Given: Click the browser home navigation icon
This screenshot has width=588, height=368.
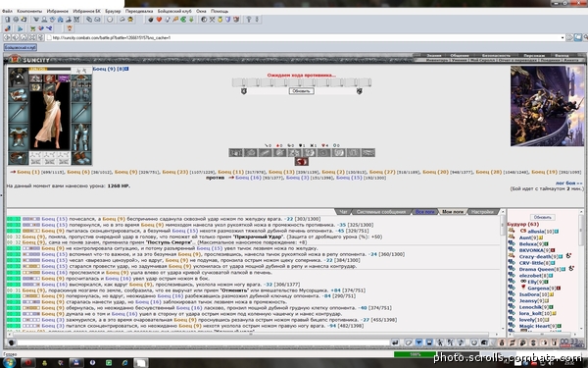Looking at the screenshot, I should pyautogui.click(x=24, y=37).
